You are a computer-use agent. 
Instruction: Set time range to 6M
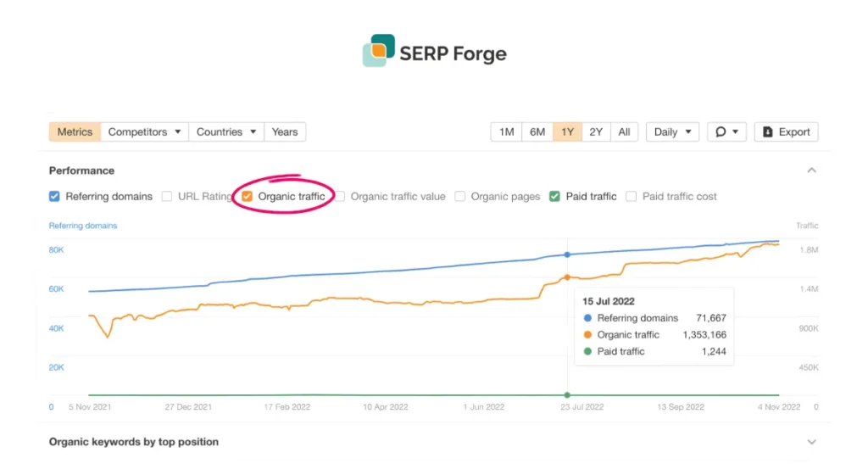pyautogui.click(x=537, y=131)
